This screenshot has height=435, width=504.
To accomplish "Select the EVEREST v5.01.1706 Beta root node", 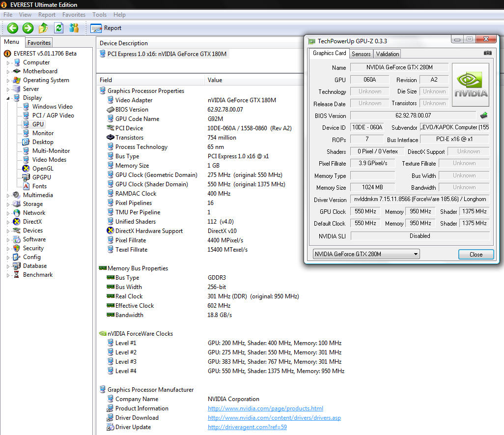I will tap(45, 54).
